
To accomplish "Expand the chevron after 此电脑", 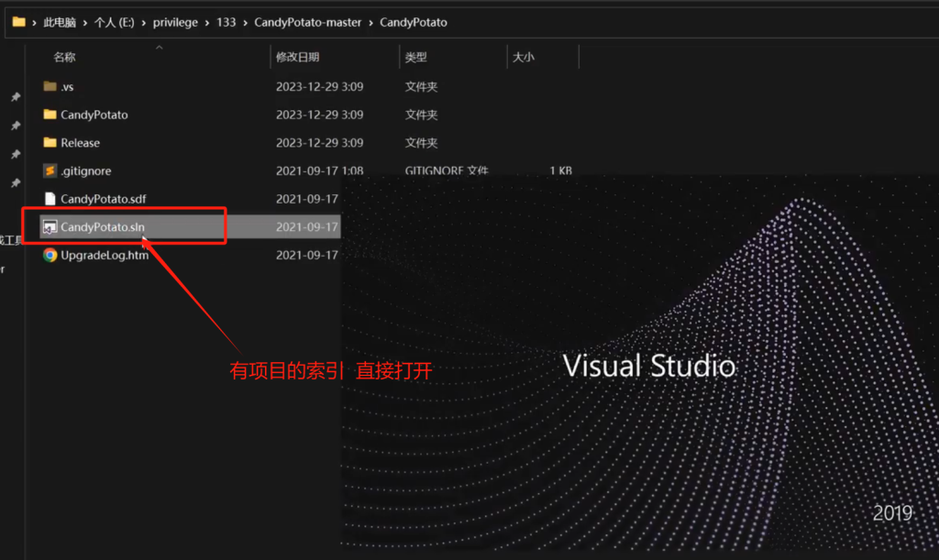I will click(85, 23).
